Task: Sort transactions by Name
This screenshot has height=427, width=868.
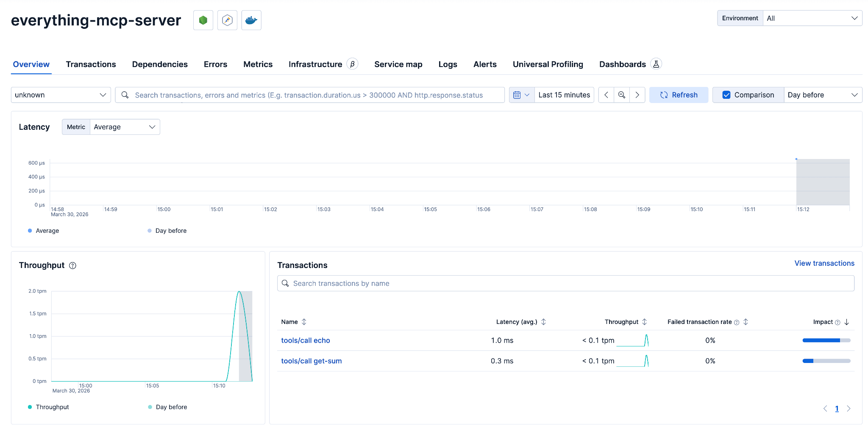Action: click(x=304, y=322)
